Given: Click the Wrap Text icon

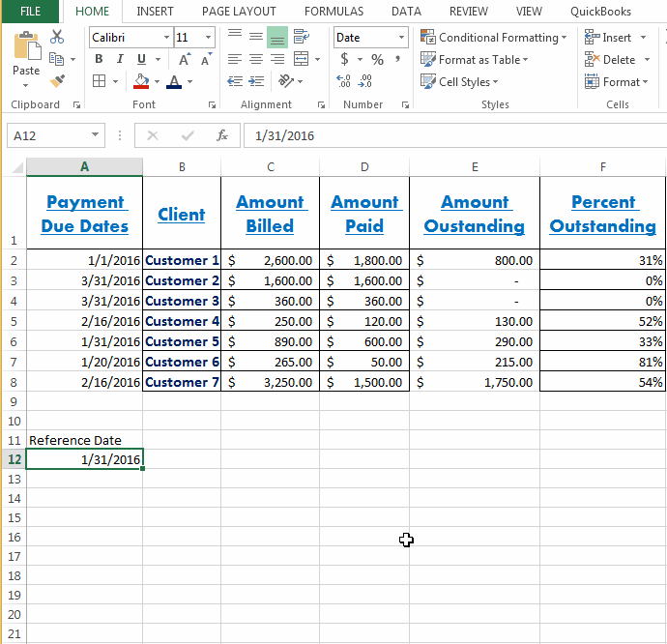Looking at the screenshot, I should tap(302, 37).
